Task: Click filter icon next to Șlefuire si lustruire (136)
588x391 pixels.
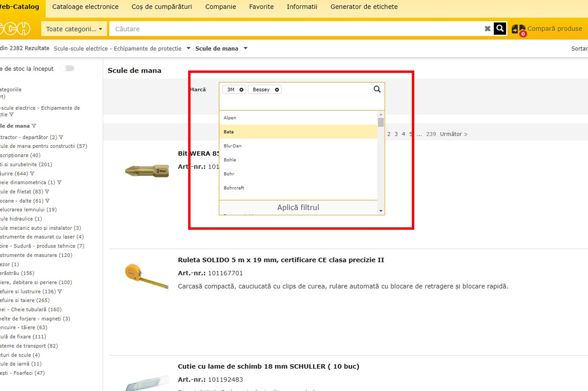Action: pyautogui.click(x=60, y=292)
